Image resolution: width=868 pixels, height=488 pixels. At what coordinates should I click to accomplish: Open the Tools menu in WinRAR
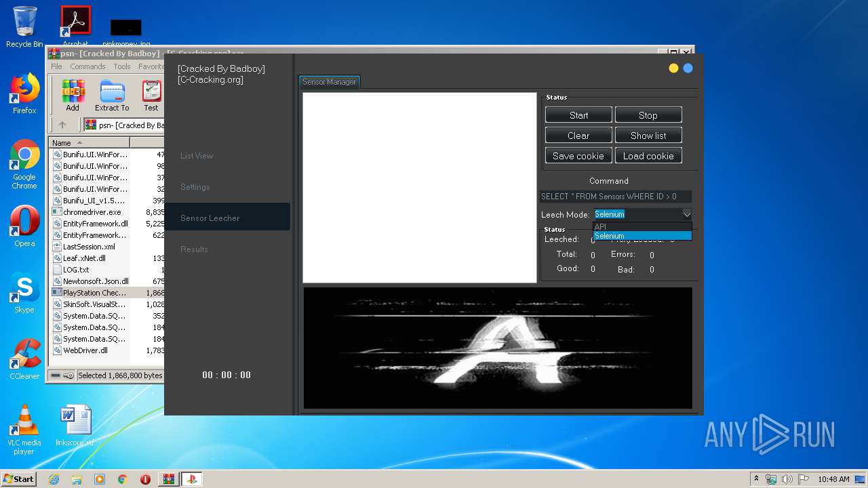(x=122, y=66)
